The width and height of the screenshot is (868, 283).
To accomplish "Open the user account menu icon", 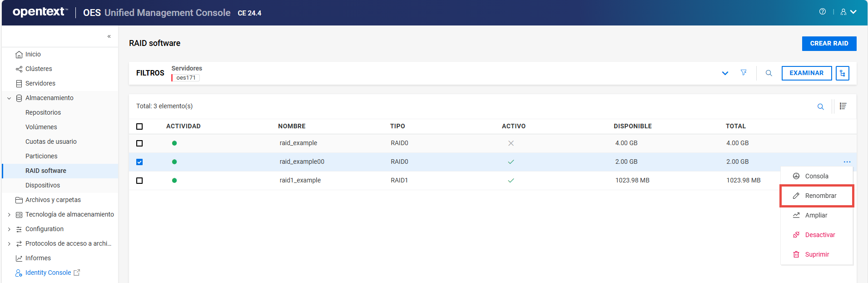I will pos(848,12).
